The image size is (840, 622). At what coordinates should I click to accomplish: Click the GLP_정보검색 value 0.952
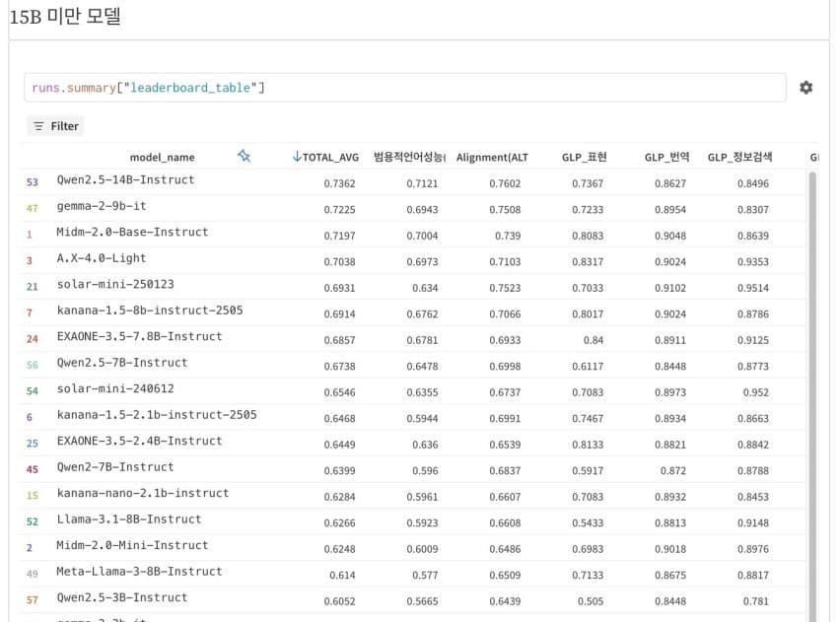point(755,392)
